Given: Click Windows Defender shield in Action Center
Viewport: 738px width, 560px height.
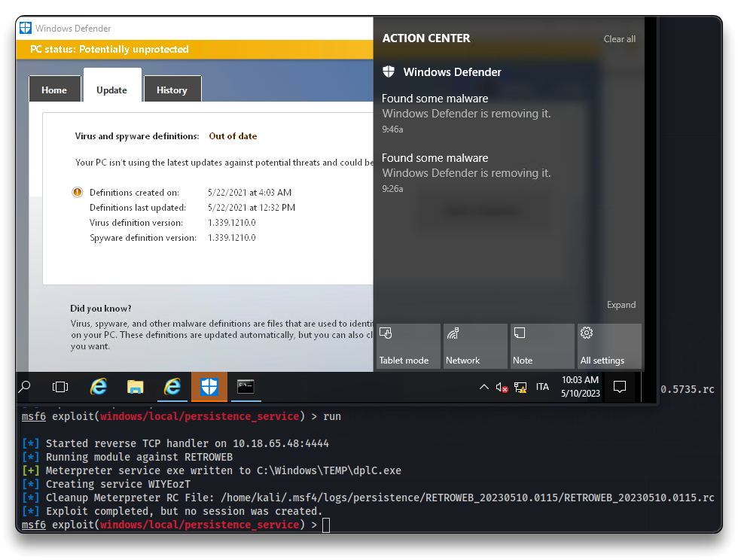Looking at the screenshot, I should pyautogui.click(x=389, y=72).
